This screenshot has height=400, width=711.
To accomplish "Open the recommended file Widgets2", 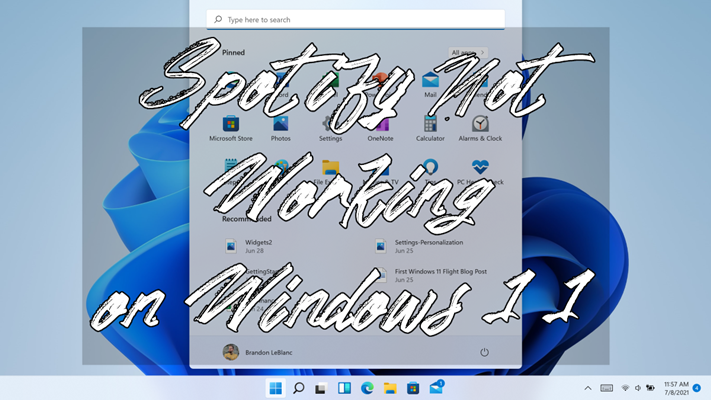I will pyautogui.click(x=248, y=246).
